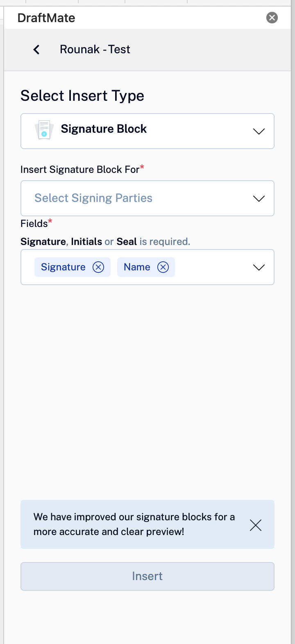The height and width of the screenshot is (644, 295).
Task: Expand the Signing Parties chevron arrow
Action: (x=259, y=199)
